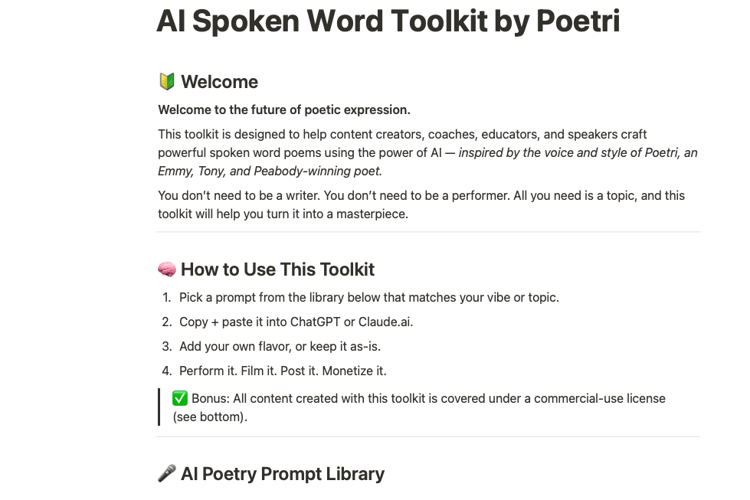Click step 4 'Perform it. Film it.'

point(283,371)
